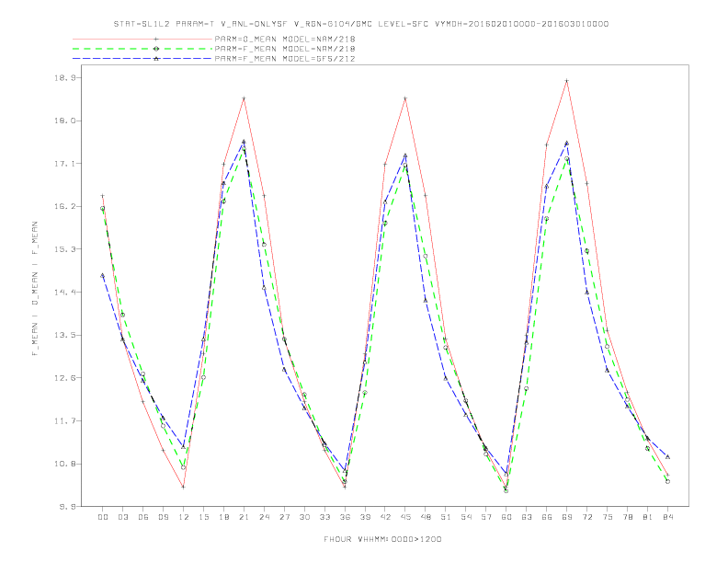This screenshot has width=728, height=563.
Task: Click x-axis forecast hour label 63
Action: click(527, 517)
